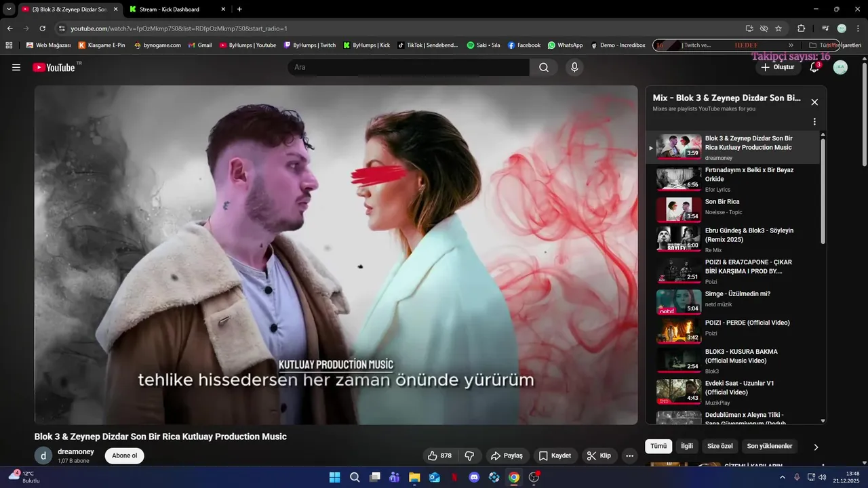Viewport: 868px width, 488px height.
Task: Open the YouTube account avatar menu
Action: pos(840,67)
